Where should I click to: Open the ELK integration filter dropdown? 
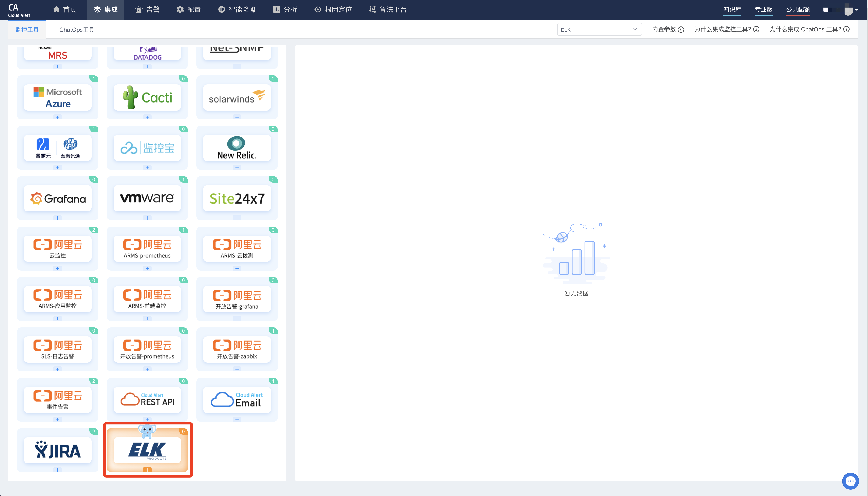(599, 30)
